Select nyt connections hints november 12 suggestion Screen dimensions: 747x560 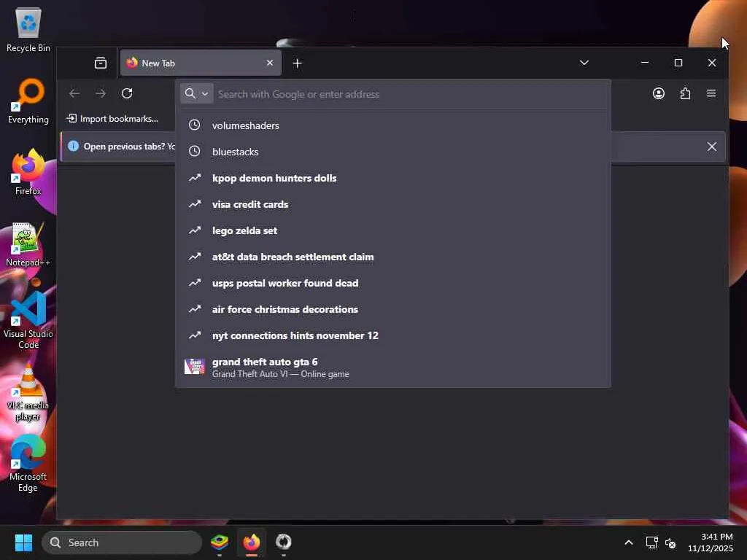coord(393,335)
